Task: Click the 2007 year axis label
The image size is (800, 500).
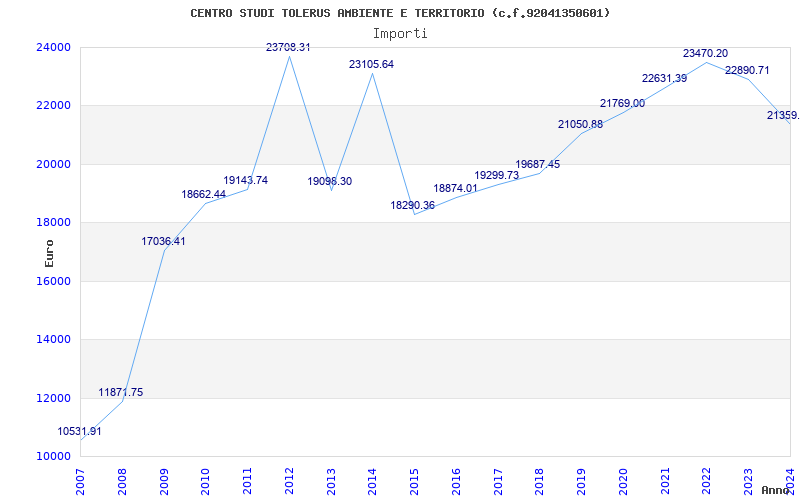Action: click(80, 482)
